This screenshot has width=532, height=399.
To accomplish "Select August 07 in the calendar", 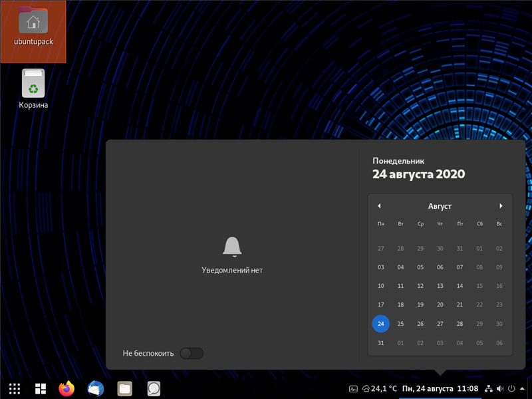I will [x=460, y=267].
